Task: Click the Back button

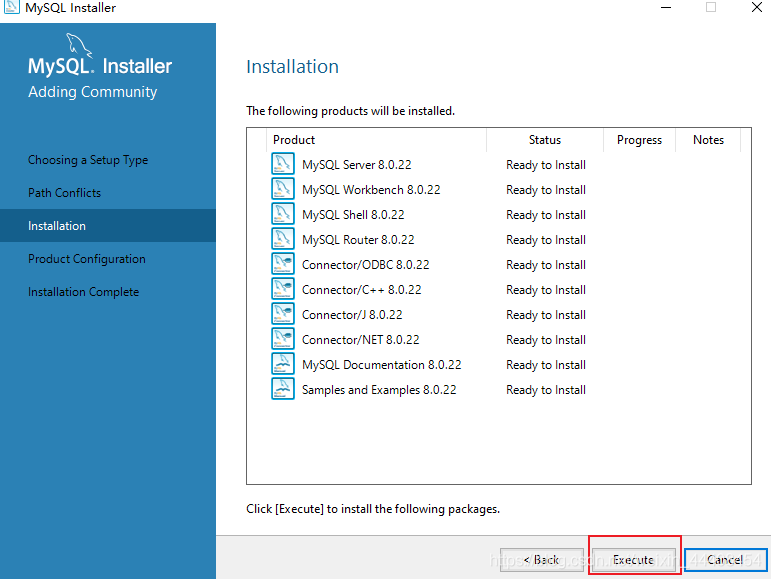Action: (x=541, y=560)
